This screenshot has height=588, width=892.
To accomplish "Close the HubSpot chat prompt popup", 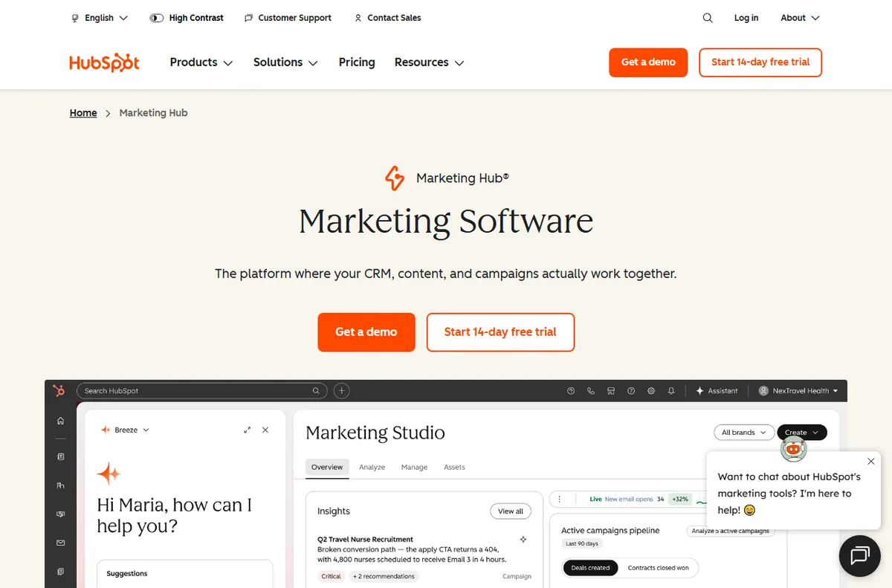I will tap(871, 462).
